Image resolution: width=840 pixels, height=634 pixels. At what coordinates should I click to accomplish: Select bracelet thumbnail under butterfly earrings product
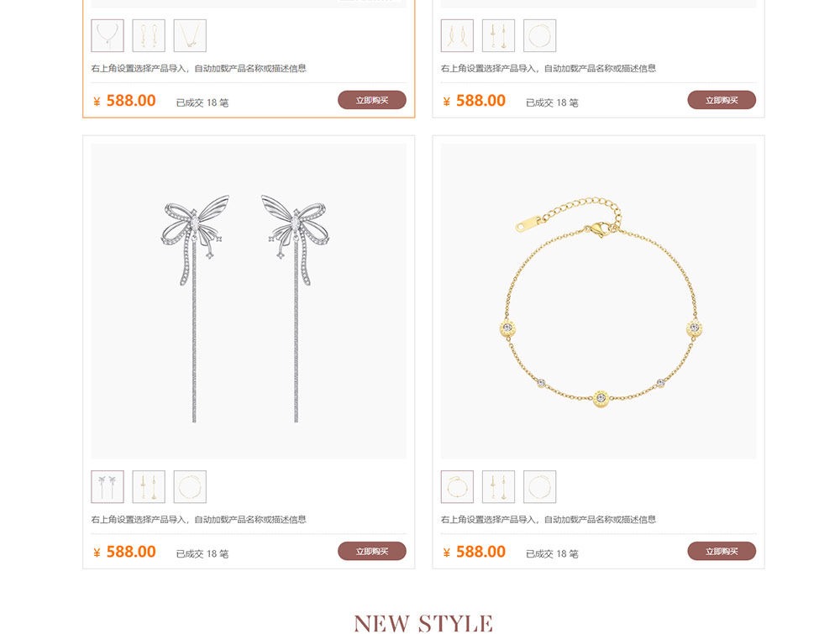[190, 487]
